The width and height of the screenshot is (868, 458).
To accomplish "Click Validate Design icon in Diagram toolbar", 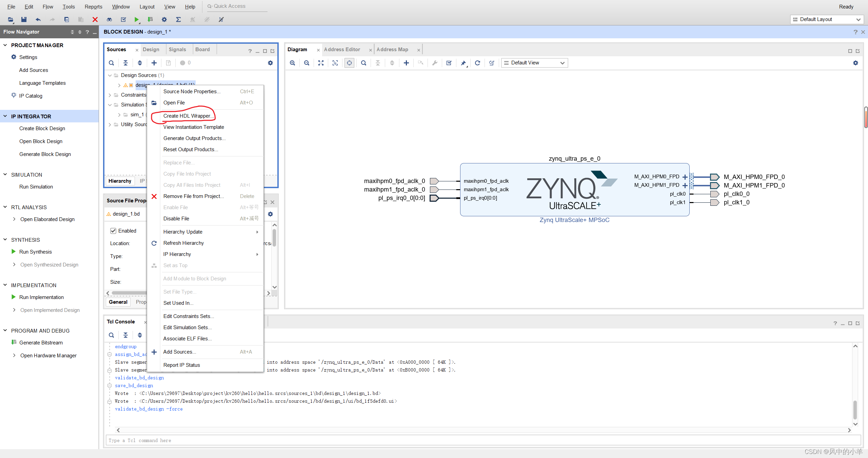I will pyautogui.click(x=449, y=63).
